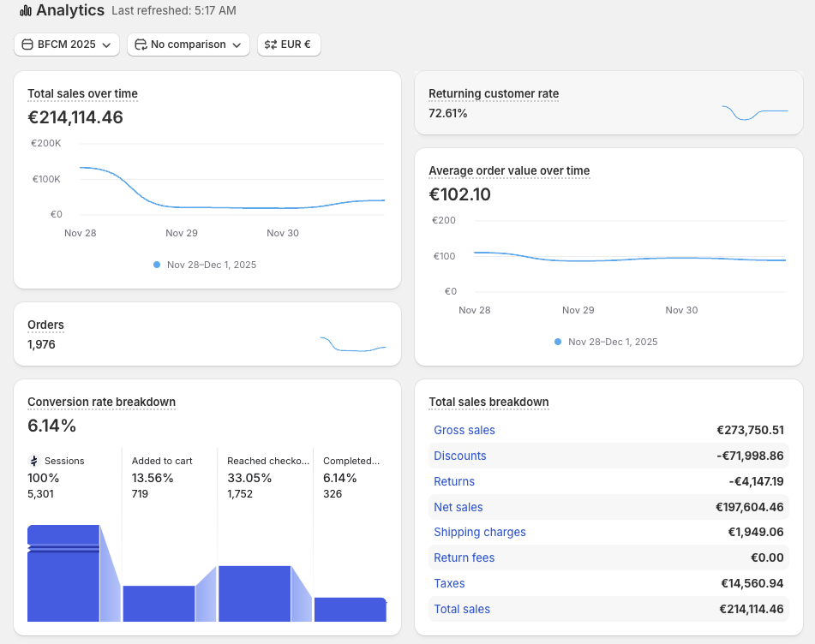Viewport: 815px width, 644px height.
Task: Click the Orders sparkline chart
Action: [353, 344]
